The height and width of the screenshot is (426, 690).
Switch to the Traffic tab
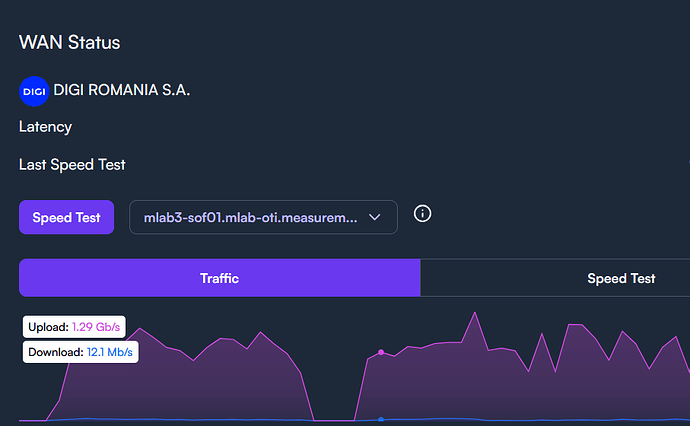pos(219,278)
